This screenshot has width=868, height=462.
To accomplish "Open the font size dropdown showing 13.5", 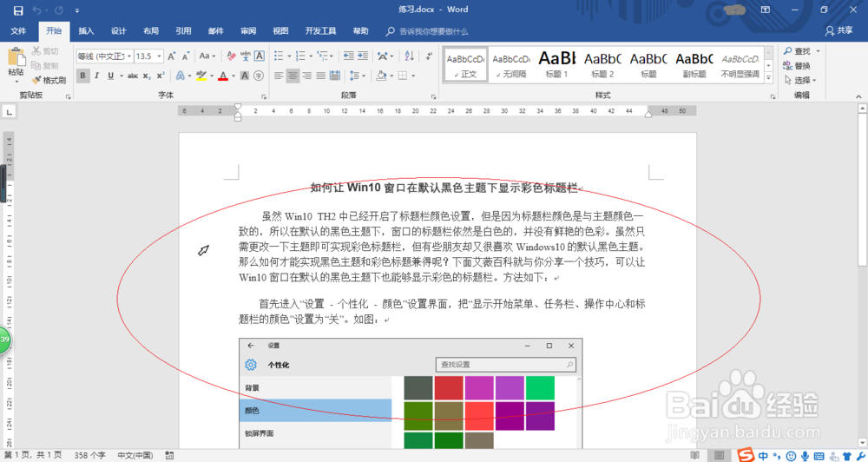I will click(x=160, y=56).
